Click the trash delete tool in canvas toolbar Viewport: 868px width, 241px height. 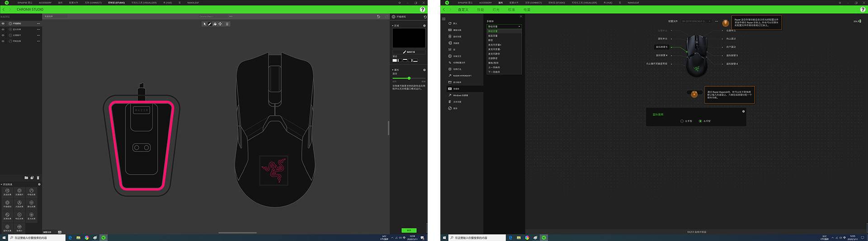point(227,24)
